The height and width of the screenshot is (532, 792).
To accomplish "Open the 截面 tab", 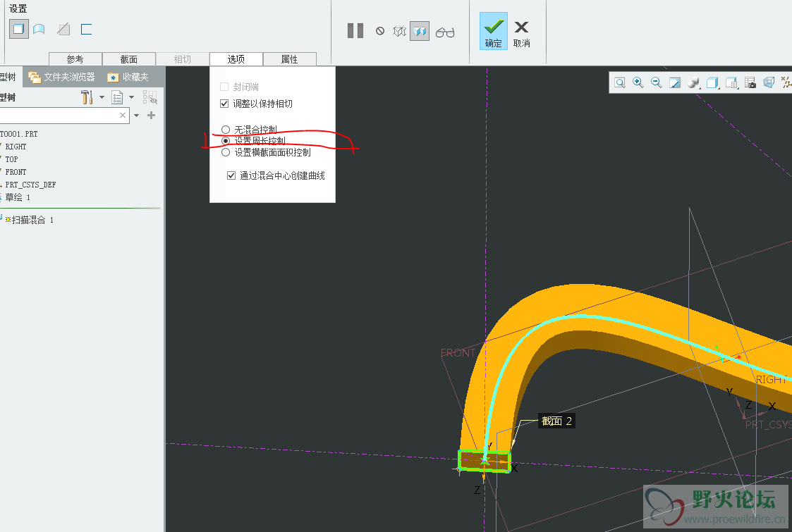I will pos(129,59).
